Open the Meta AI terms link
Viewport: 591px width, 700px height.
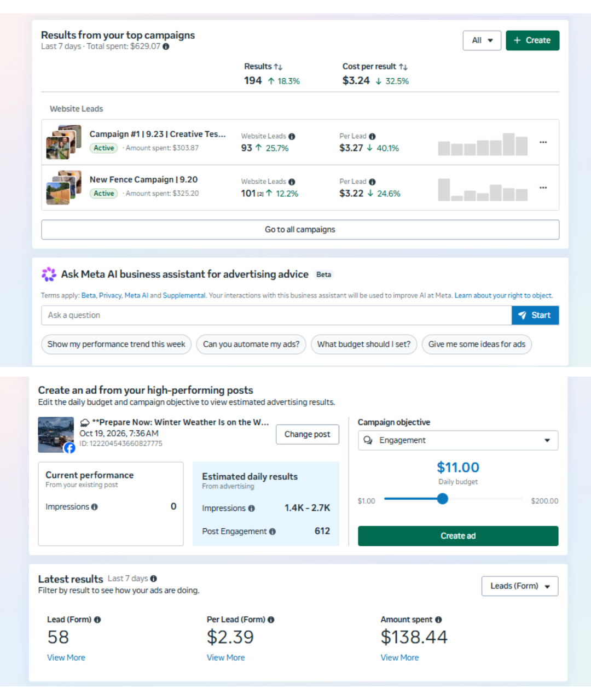coord(136,296)
